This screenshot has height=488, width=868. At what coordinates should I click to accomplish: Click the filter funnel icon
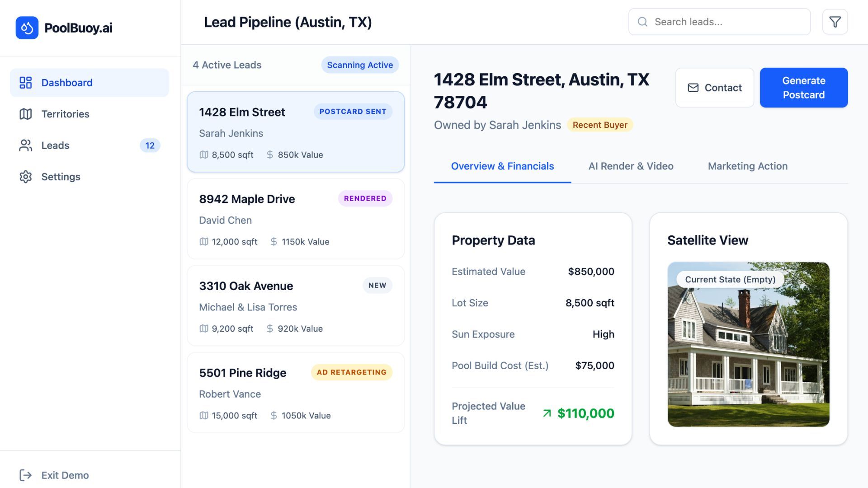coord(835,22)
